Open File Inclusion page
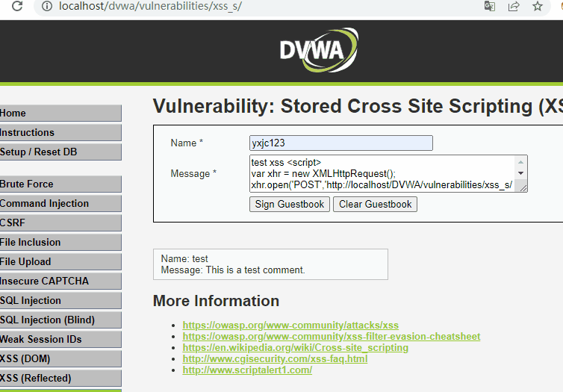This screenshot has height=392, width=563. click(x=60, y=242)
